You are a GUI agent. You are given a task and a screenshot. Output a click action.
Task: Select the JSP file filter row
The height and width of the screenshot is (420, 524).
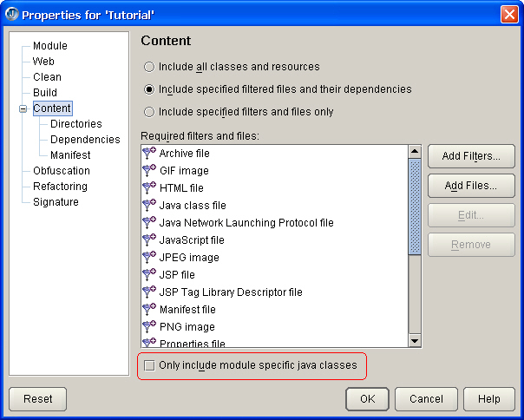coord(274,275)
